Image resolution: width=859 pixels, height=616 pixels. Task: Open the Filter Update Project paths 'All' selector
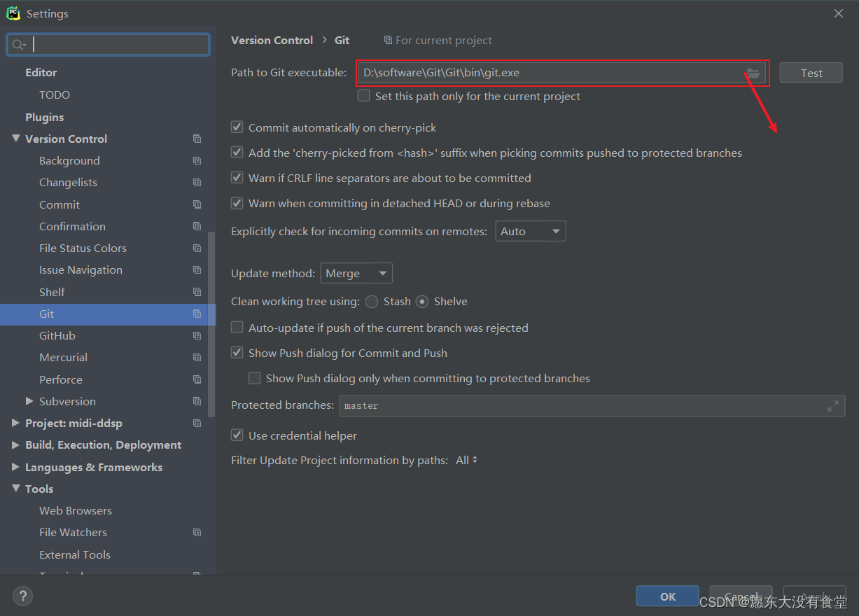click(x=467, y=460)
